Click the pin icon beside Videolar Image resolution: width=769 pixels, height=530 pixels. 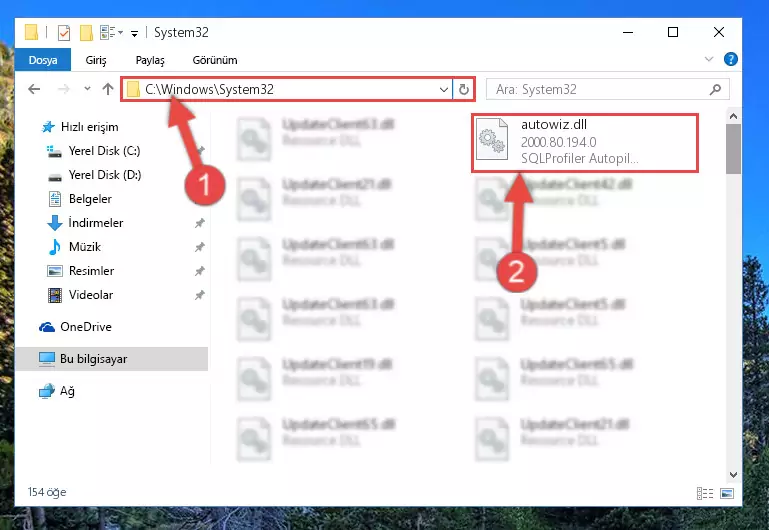click(x=199, y=295)
